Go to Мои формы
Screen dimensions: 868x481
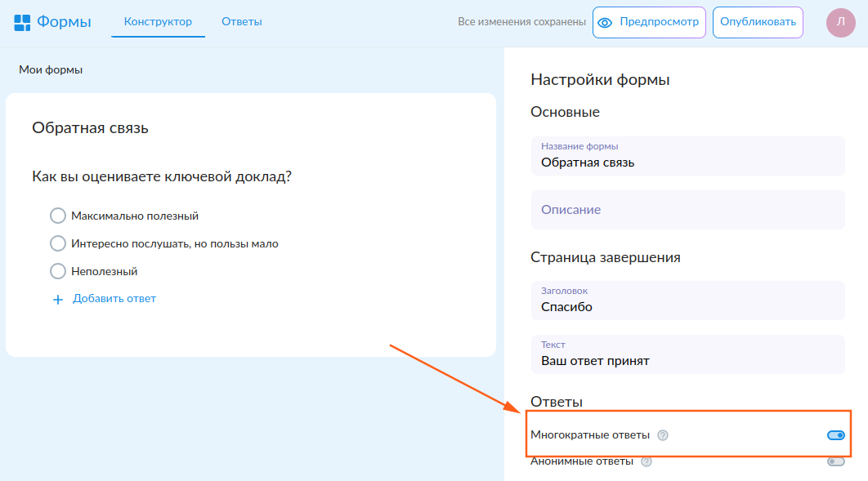point(51,69)
